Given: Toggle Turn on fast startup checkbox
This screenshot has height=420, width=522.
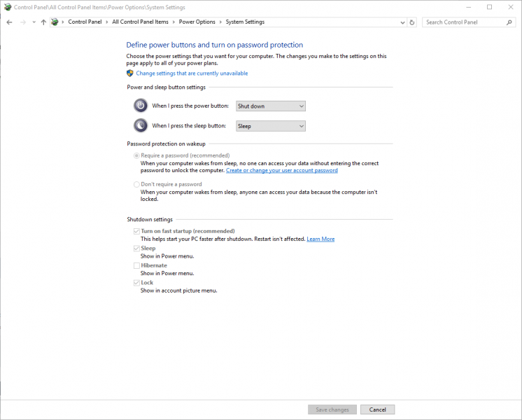Looking at the screenshot, I should point(136,231).
